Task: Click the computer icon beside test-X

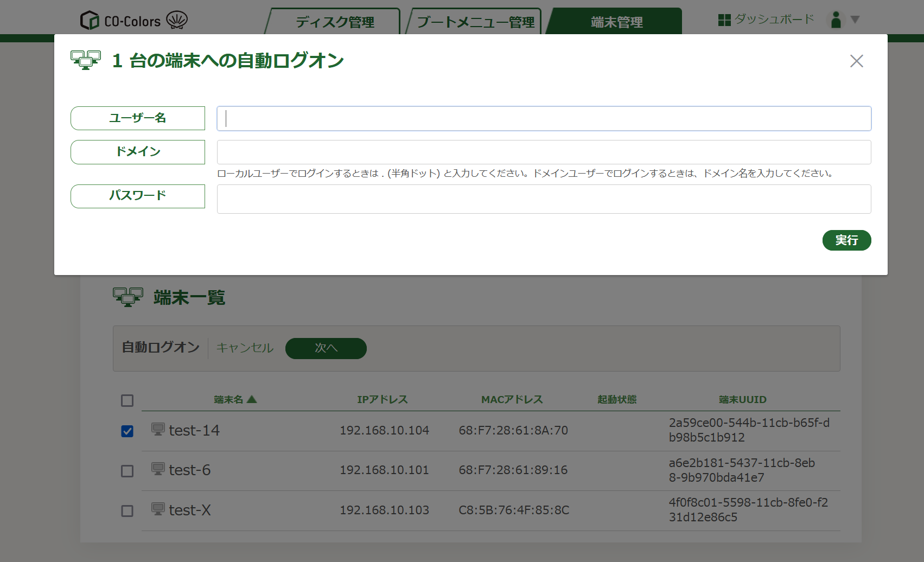Action: 158,509
